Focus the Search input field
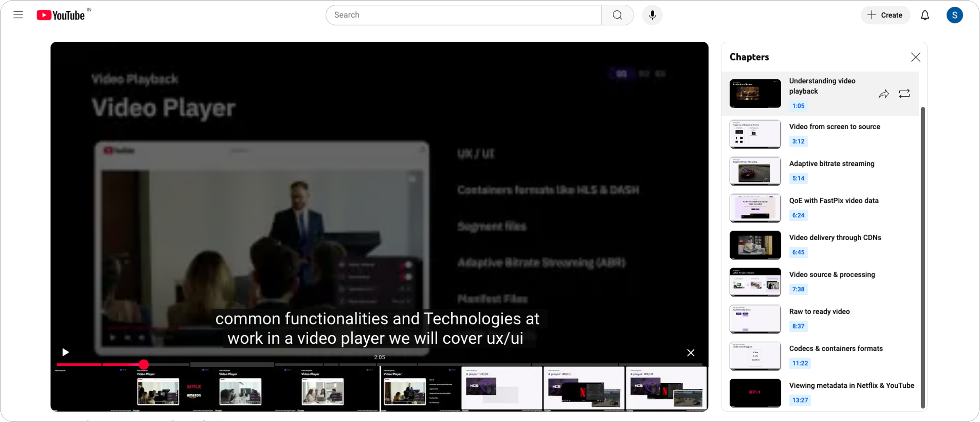The image size is (980, 422). click(463, 15)
